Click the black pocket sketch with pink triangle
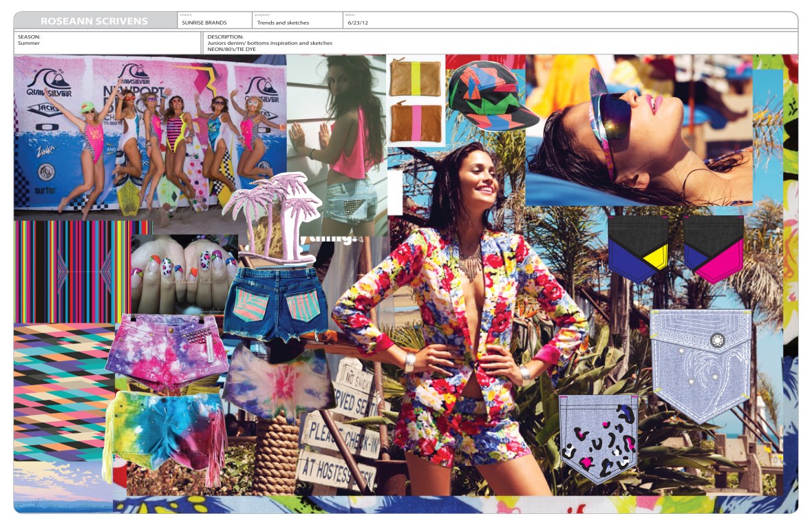Image resolution: width=812 pixels, height=525 pixels. coord(712,248)
